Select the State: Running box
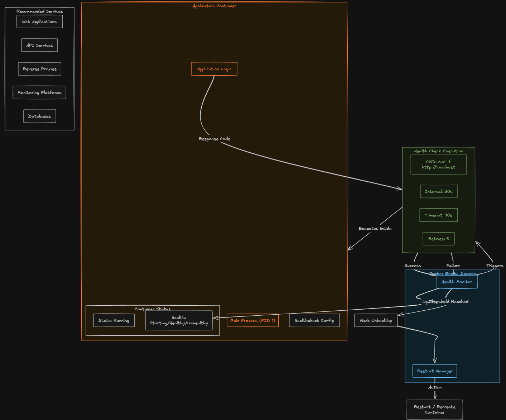506x420 pixels. click(x=114, y=320)
